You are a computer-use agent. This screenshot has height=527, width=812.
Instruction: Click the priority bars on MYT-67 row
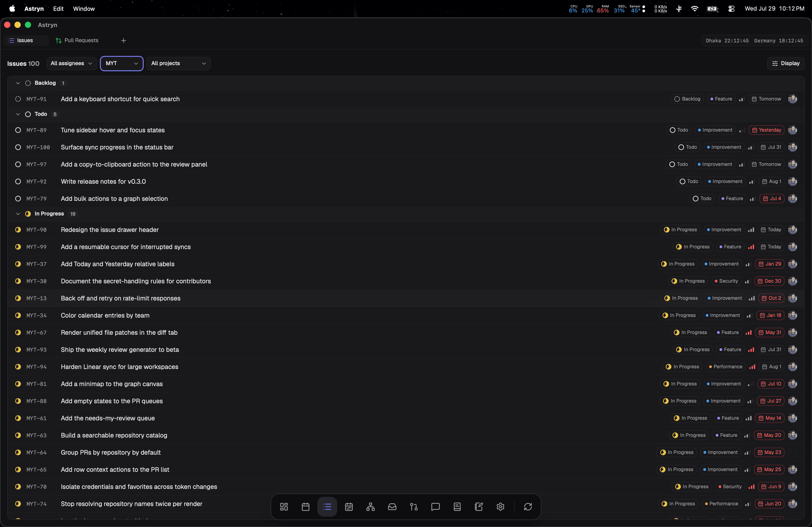point(749,332)
